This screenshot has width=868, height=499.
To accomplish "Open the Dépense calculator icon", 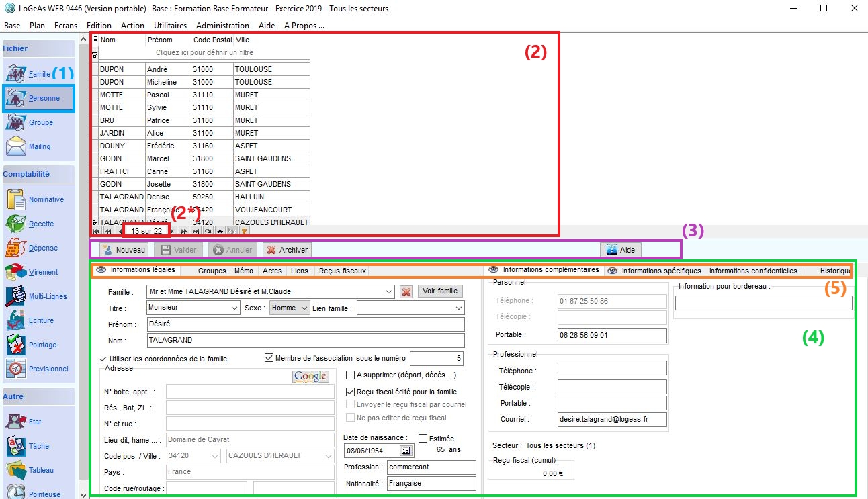I will click(x=16, y=248).
